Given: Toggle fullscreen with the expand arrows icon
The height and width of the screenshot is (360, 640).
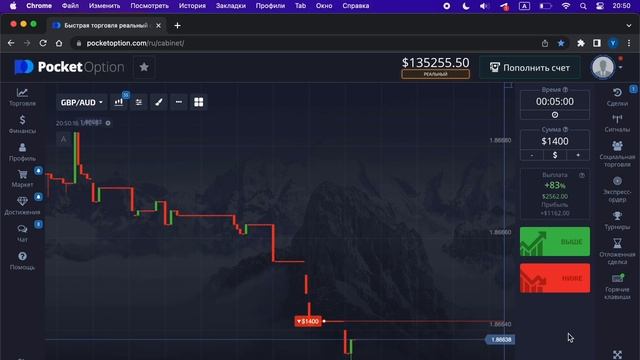Looking at the screenshot, I should [x=617, y=355].
